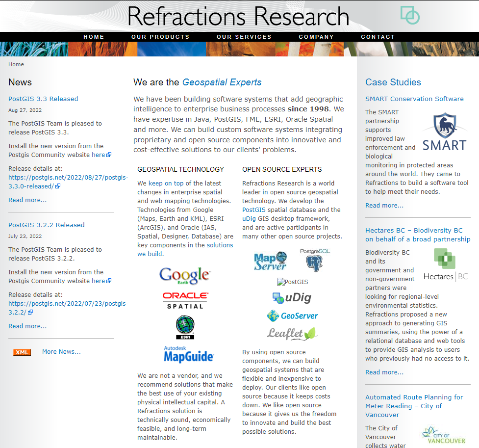The height and width of the screenshot is (448, 479).
Task: Click Read more under PostGIS 3.3 news
Action: click(27, 200)
